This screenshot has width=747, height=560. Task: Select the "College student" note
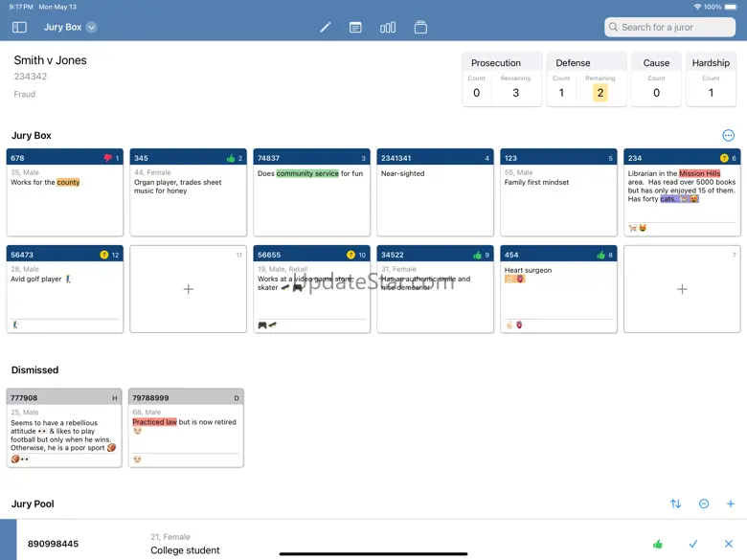tap(185, 550)
